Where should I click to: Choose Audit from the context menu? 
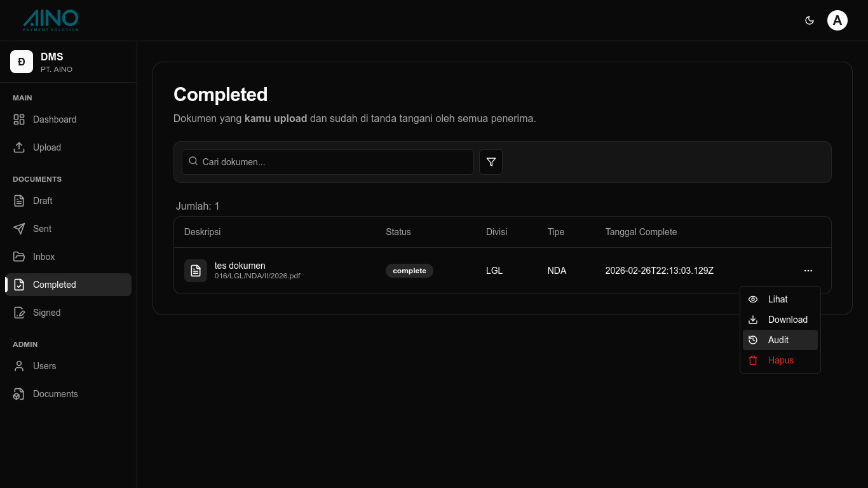778,340
